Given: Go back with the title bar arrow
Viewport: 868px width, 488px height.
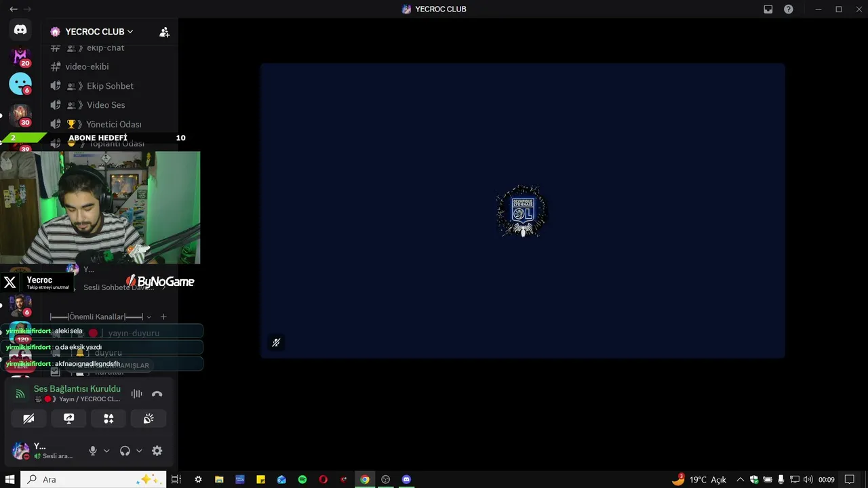Looking at the screenshot, I should click(x=14, y=9).
